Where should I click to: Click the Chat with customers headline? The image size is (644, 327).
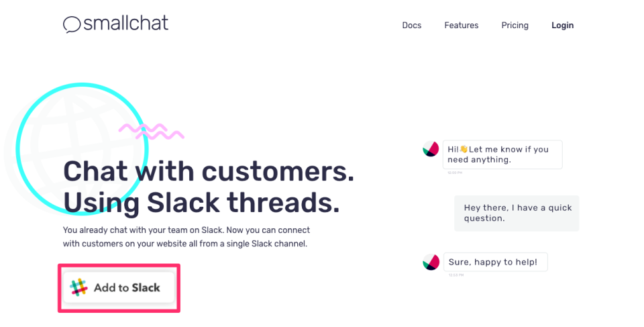coord(209,171)
